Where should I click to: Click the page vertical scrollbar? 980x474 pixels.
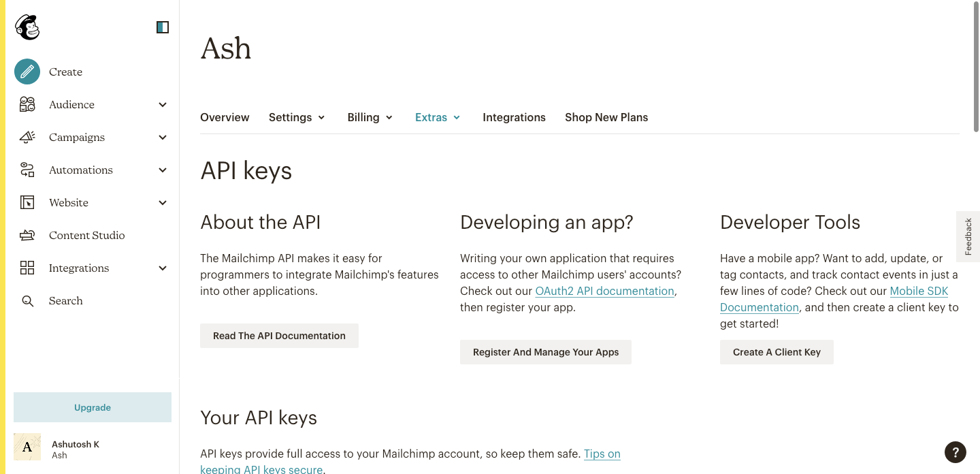click(x=976, y=68)
